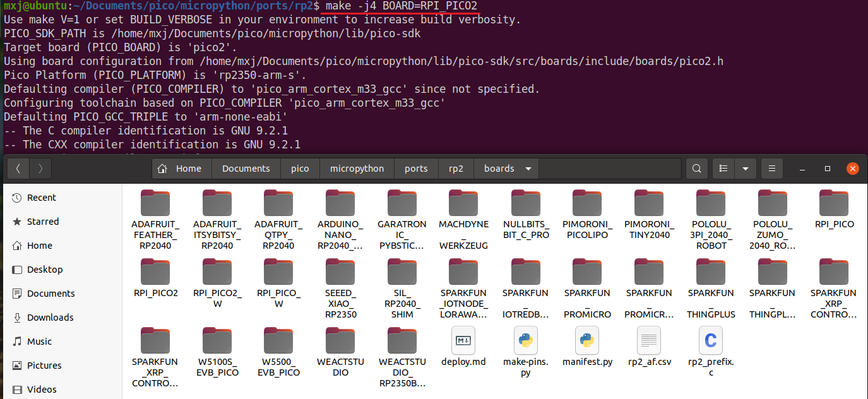Expand the boards path dropdown arrow
868x399 pixels.
pos(528,169)
